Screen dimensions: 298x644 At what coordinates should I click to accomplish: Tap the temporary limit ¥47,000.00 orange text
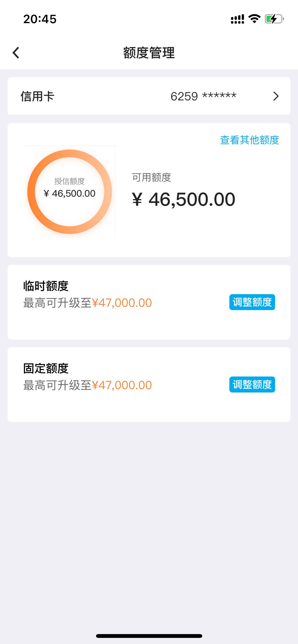tap(122, 303)
